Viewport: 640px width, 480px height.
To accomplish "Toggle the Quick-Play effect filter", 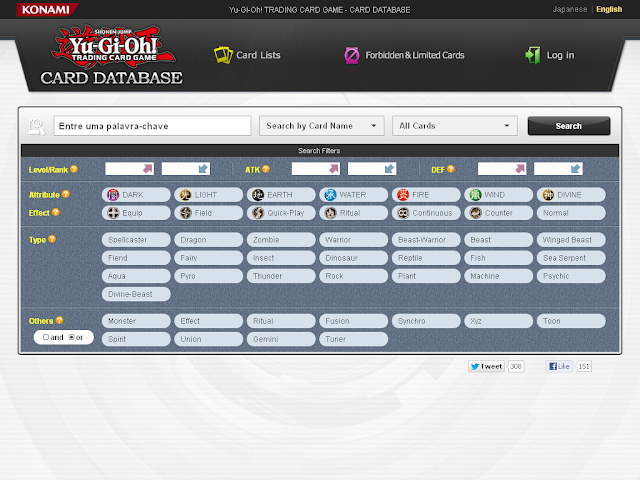I will pos(281,213).
